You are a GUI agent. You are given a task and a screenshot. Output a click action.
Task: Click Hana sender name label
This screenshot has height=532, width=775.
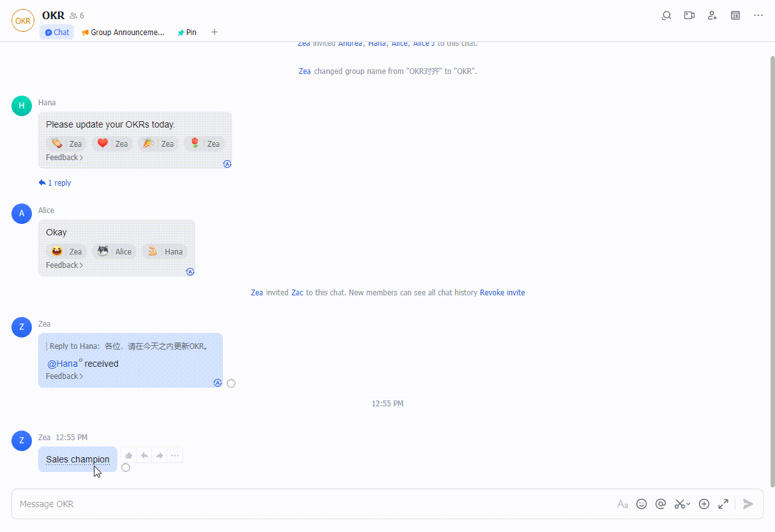[x=47, y=102]
